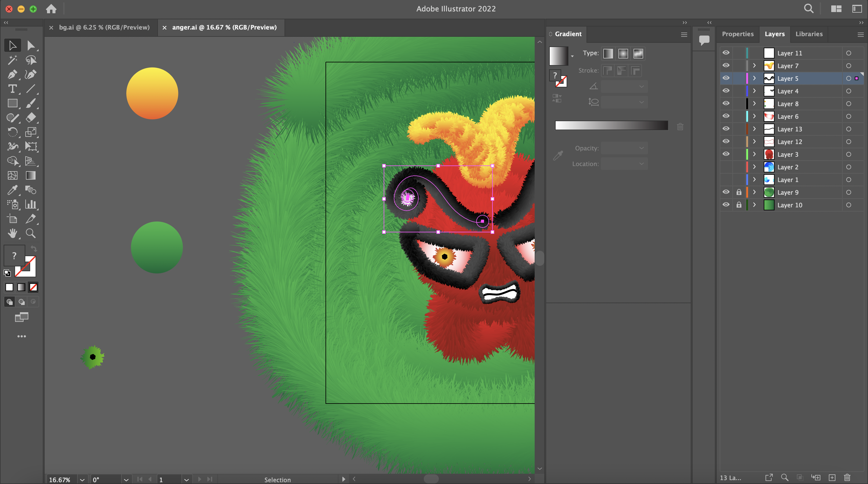Image resolution: width=868 pixels, height=484 pixels.
Task: Click Radial Gradient type icon
Action: click(623, 54)
